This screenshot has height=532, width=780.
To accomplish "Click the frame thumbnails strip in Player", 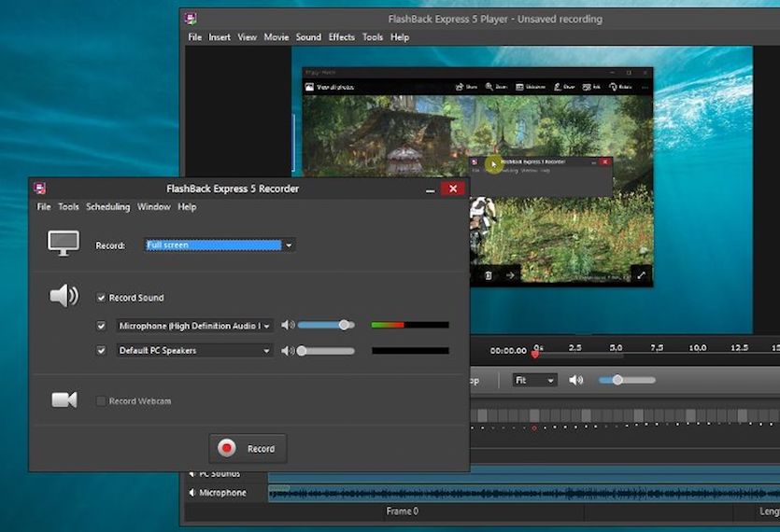I will pyautogui.click(x=625, y=415).
